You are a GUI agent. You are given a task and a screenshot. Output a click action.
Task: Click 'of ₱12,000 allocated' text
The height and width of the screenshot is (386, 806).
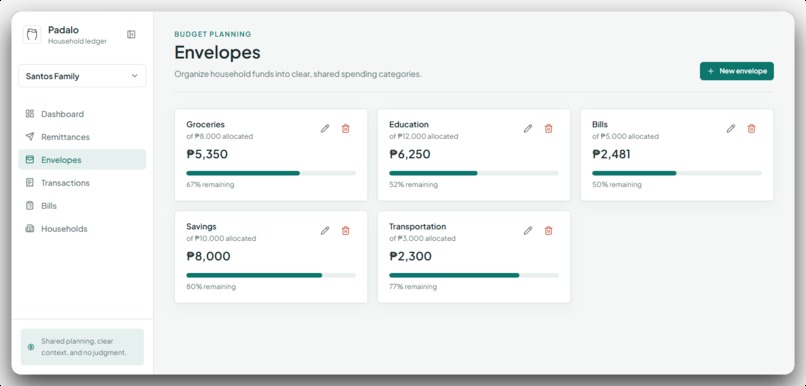(424, 137)
